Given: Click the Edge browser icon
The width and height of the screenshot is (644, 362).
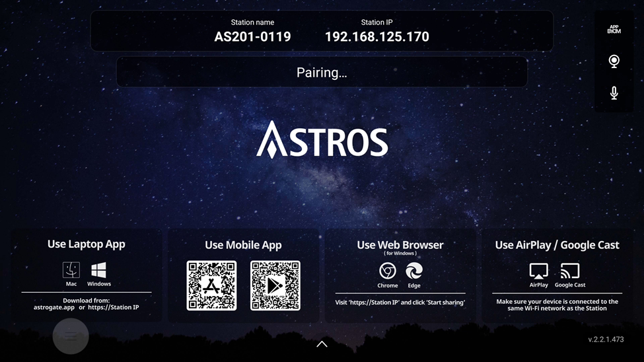Looking at the screenshot, I should click(x=414, y=271).
